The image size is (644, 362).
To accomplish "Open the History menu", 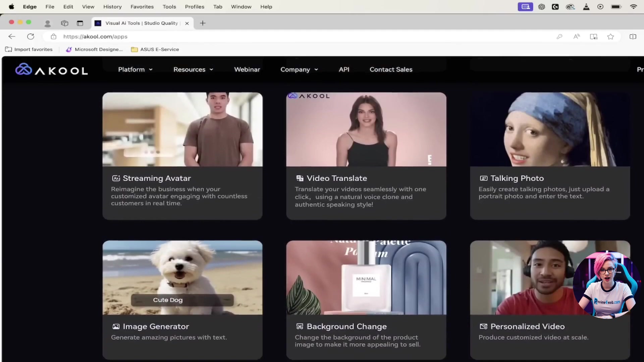I will coord(112,7).
